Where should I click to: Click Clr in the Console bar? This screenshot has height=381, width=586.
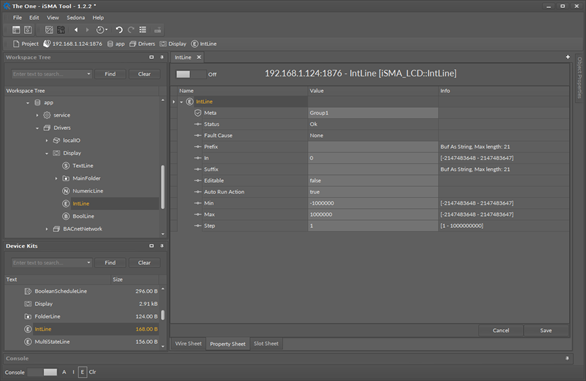(x=92, y=372)
